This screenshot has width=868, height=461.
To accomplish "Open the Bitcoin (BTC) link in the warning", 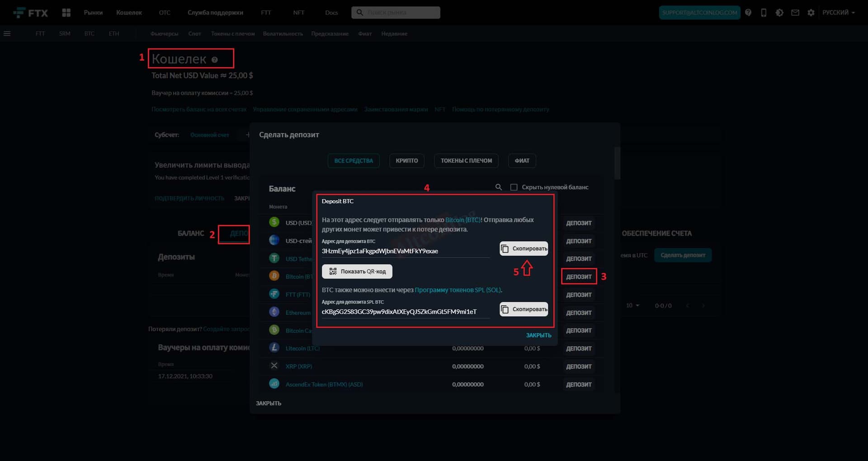I will point(463,220).
